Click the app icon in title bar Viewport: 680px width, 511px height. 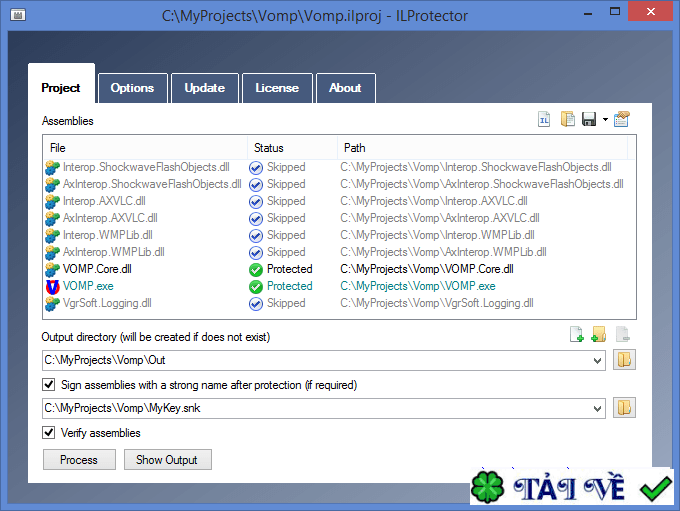(x=18, y=15)
